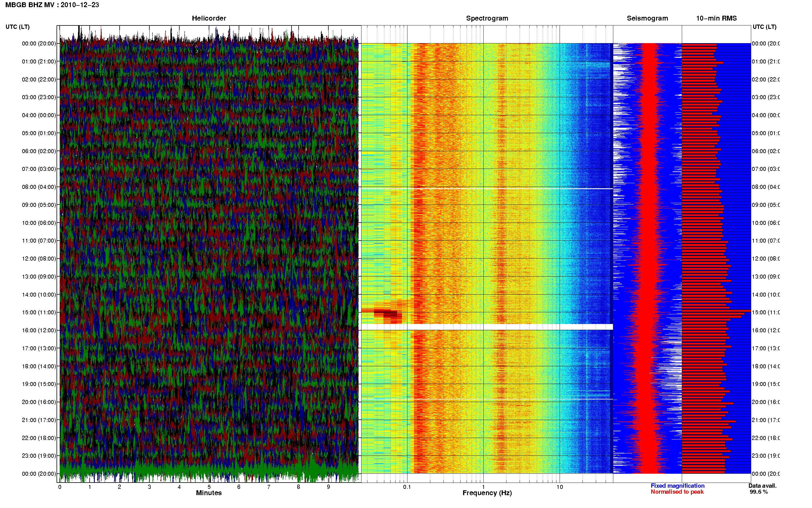This screenshot has height=508, width=812.
Task: Click the dark red low-frequency spectrogram patch at 15:00
Action: pos(386,313)
